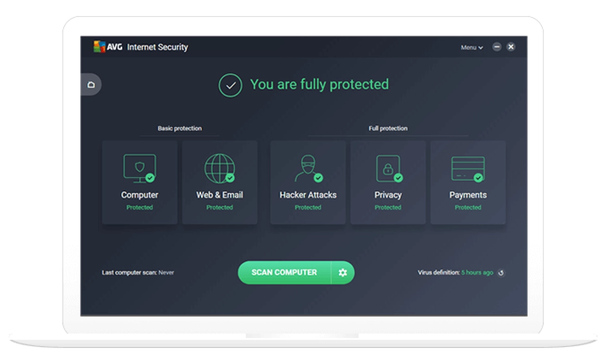The width and height of the screenshot is (607, 364).
Task: Open the Payments credit card icon
Action: point(468,168)
